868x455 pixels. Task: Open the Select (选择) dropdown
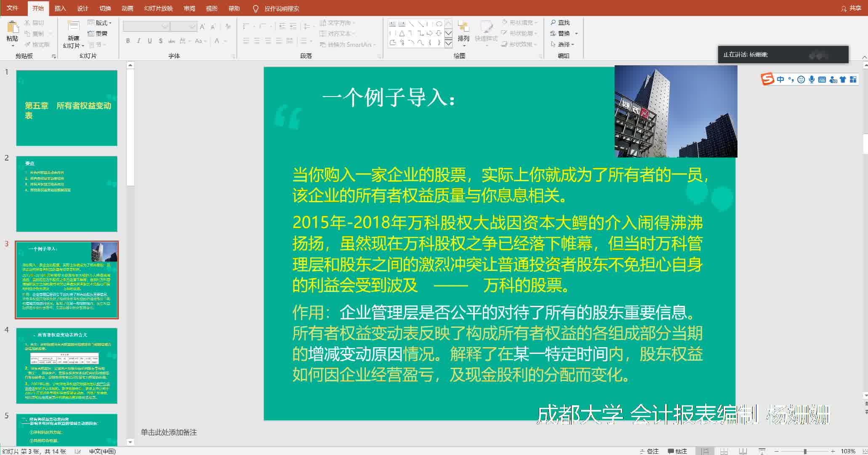tap(562, 44)
